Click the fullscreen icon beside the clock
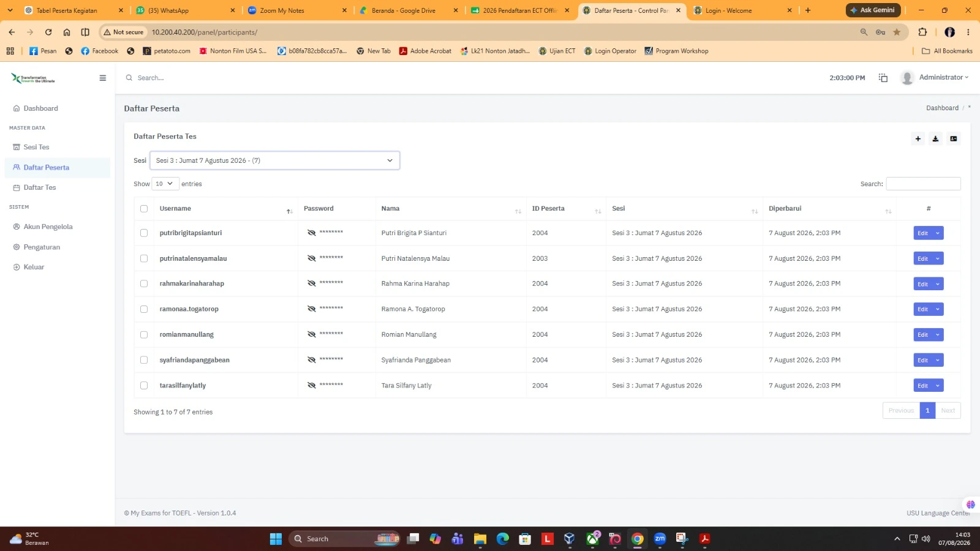 pyautogui.click(x=883, y=78)
